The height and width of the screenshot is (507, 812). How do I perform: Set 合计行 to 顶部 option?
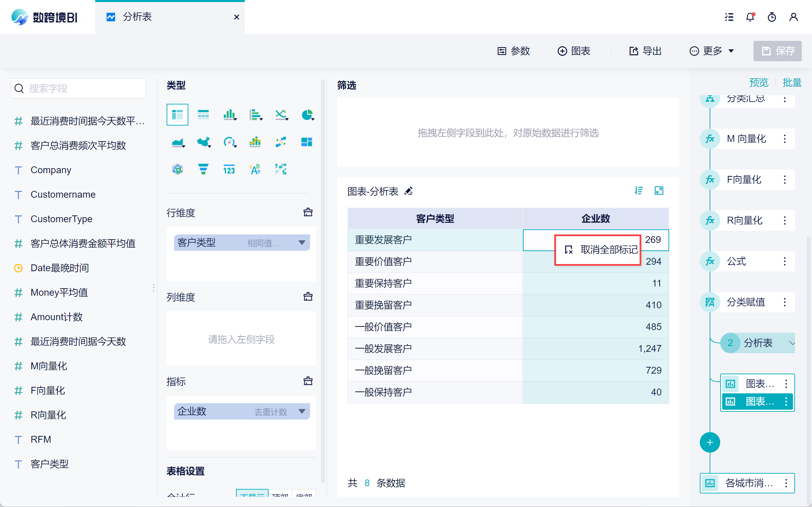(280, 494)
